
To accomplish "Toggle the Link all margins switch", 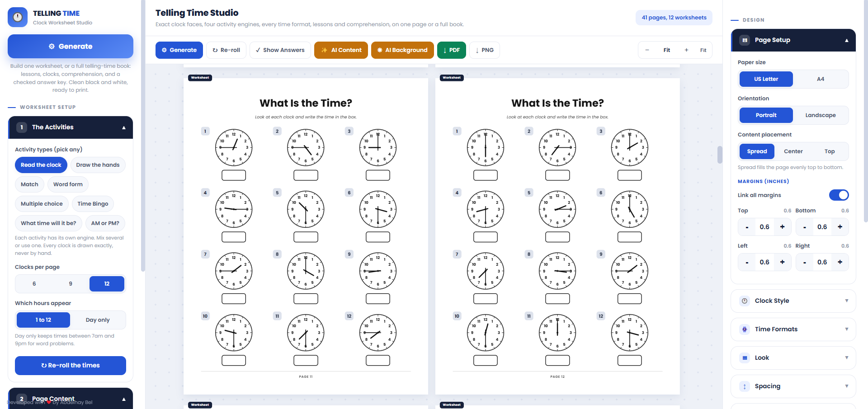I will [839, 195].
